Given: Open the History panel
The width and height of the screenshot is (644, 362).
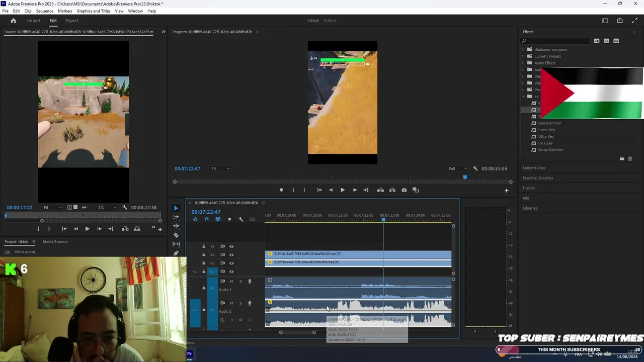Looking at the screenshot, I should point(529,188).
